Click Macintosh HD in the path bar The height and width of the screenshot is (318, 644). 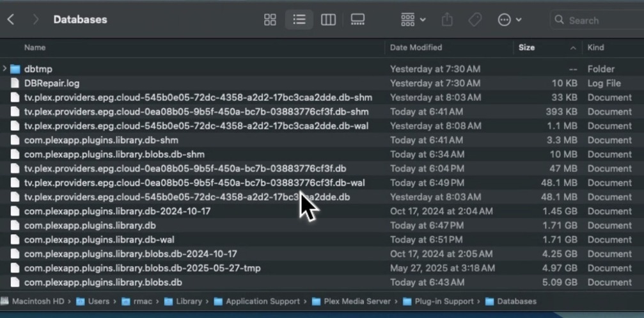click(x=33, y=301)
